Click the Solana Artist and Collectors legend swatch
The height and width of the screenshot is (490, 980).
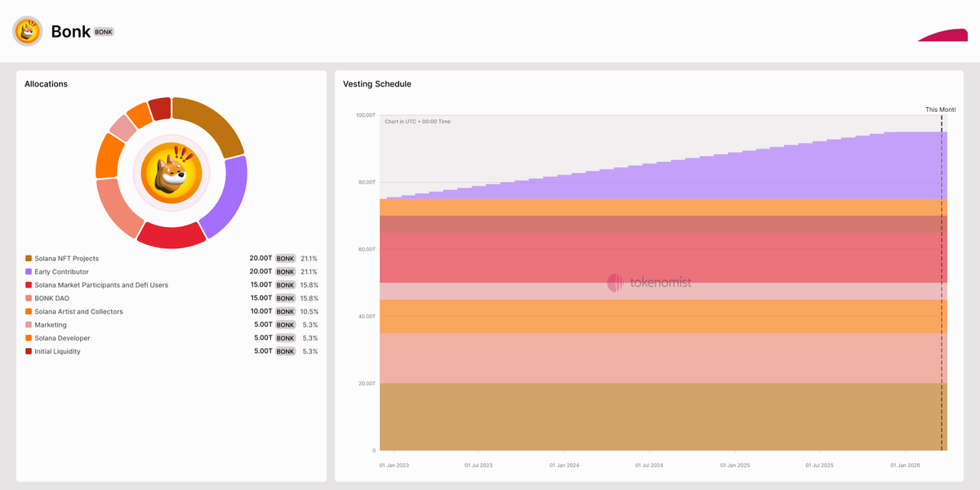click(x=29, y=311)
